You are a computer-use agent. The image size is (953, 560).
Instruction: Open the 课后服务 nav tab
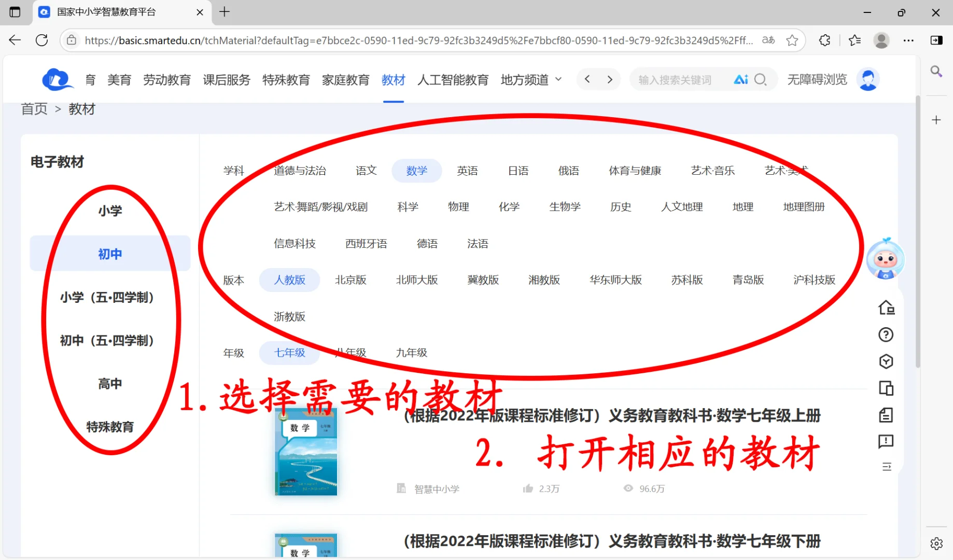[226, 80]
